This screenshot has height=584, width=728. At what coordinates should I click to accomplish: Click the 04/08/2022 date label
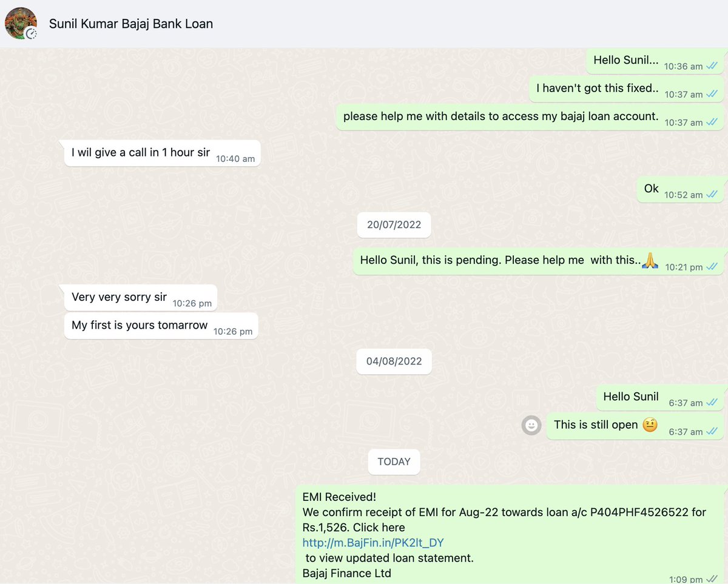394,361
